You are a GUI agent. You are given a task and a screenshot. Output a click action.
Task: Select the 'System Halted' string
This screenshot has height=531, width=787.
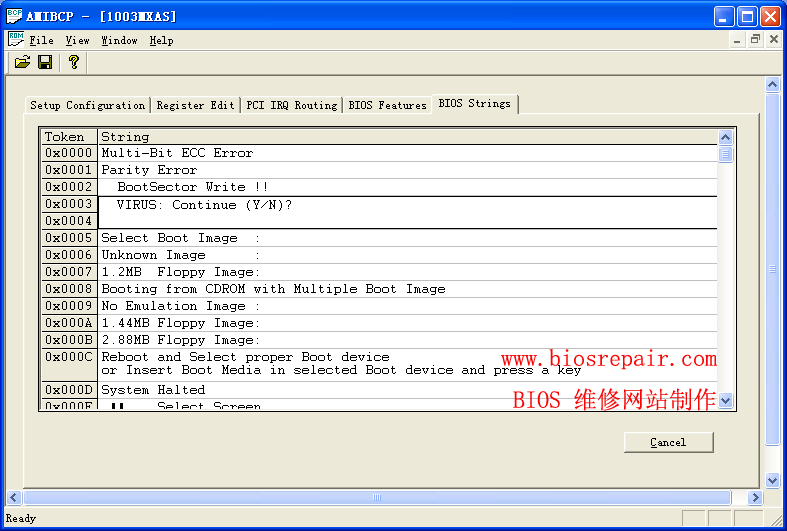click(153, 390)
